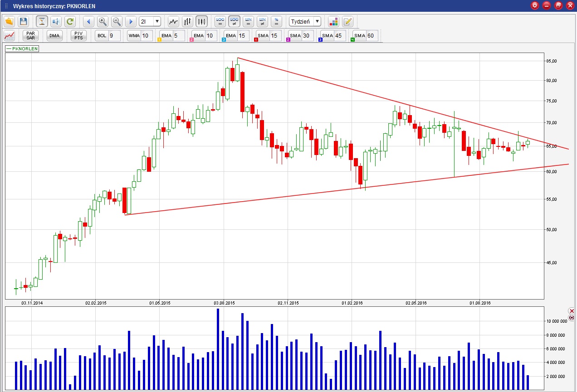Edit the SMA period field showing 60
This screenshot has height=392, width=577.
pos(372,35)
